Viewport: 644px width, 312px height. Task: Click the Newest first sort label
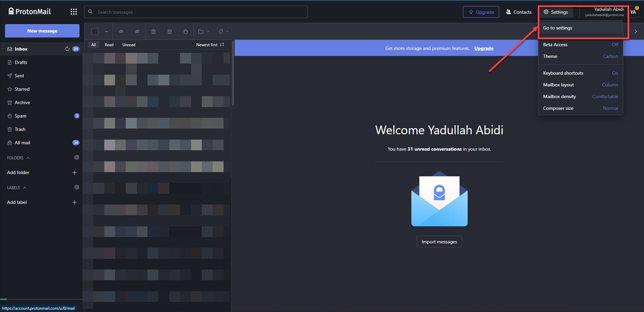[x=207, y=45]
